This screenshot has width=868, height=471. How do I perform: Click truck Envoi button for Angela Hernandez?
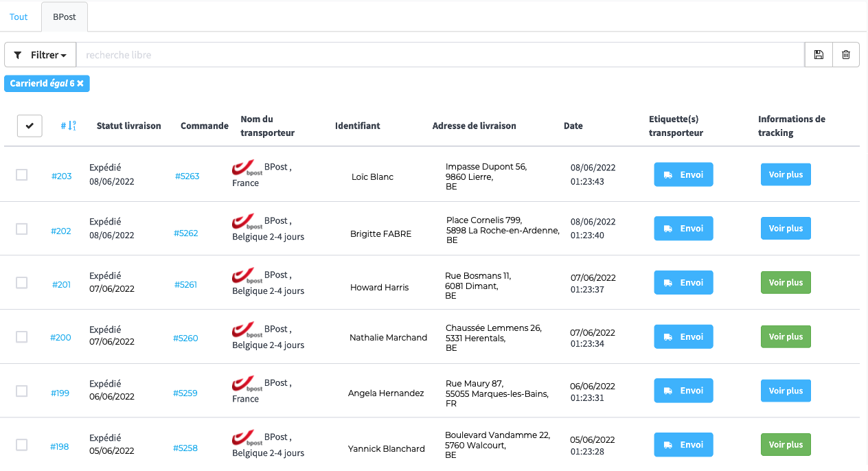683,391
